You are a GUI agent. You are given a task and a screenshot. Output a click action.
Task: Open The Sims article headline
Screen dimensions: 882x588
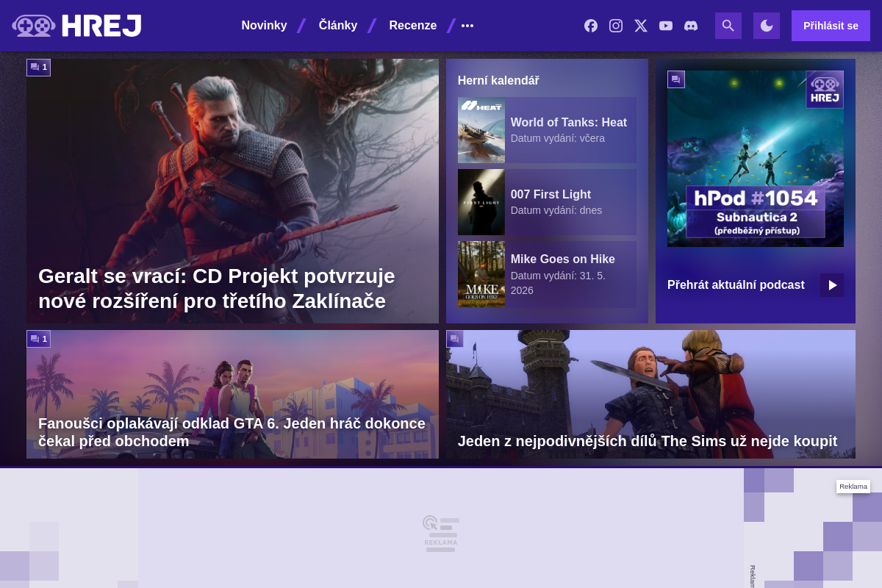(x=648, y=441)
